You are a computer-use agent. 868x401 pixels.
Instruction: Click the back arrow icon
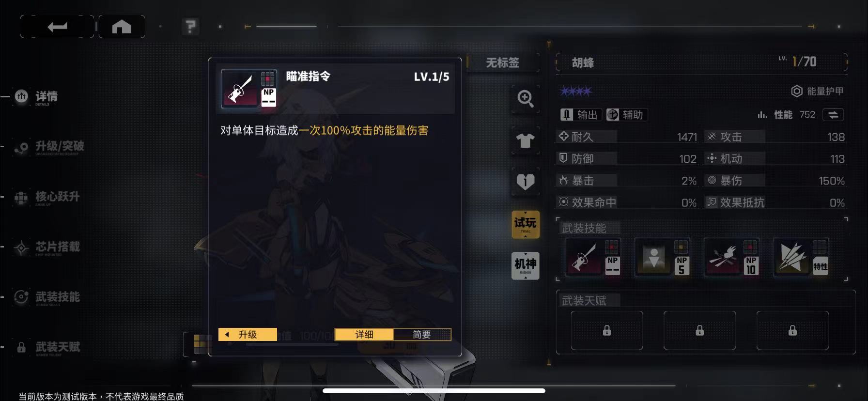click(57, 26)
